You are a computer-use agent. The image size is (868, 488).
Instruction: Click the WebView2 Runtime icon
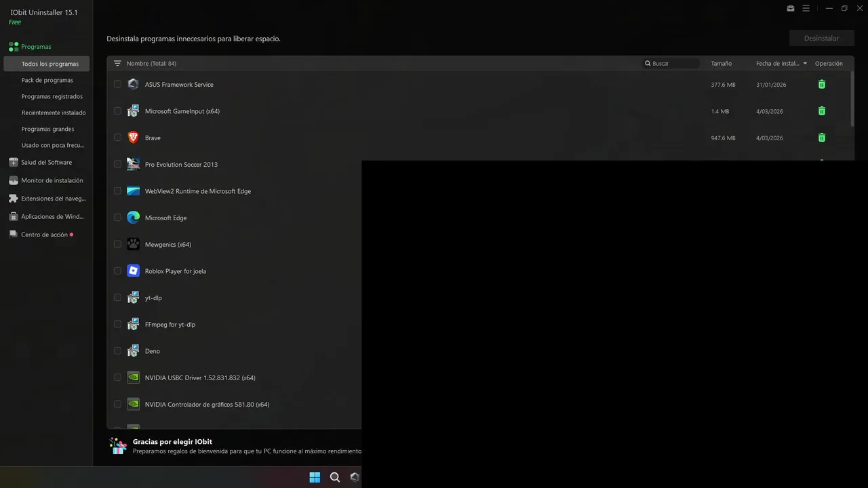click(133, 191)
